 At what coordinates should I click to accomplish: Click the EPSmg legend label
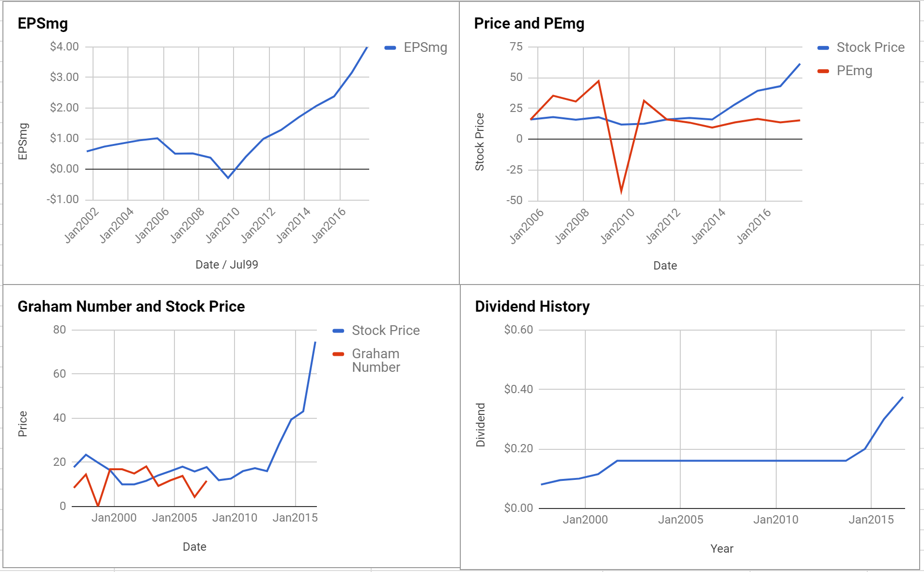[x=425, y=48]
